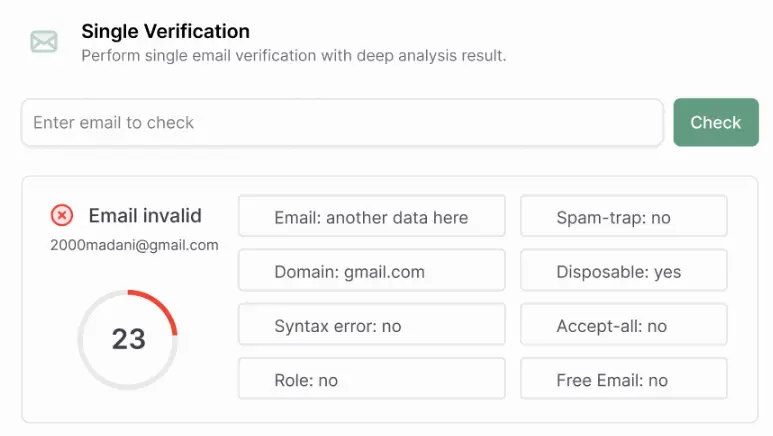Click the Accept-all: no box
Screen dimensions: 773x436
point(624,325)
